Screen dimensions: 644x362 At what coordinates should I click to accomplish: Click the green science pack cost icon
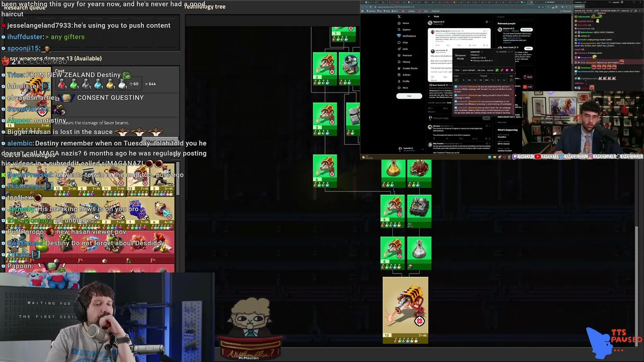coord(74,84)
